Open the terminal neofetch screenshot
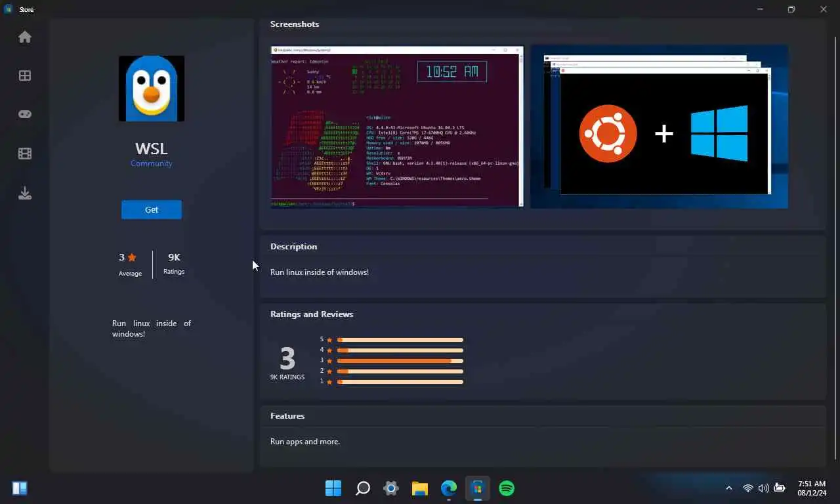Screen dimensions: 840x504 click(x=397, y=127)
